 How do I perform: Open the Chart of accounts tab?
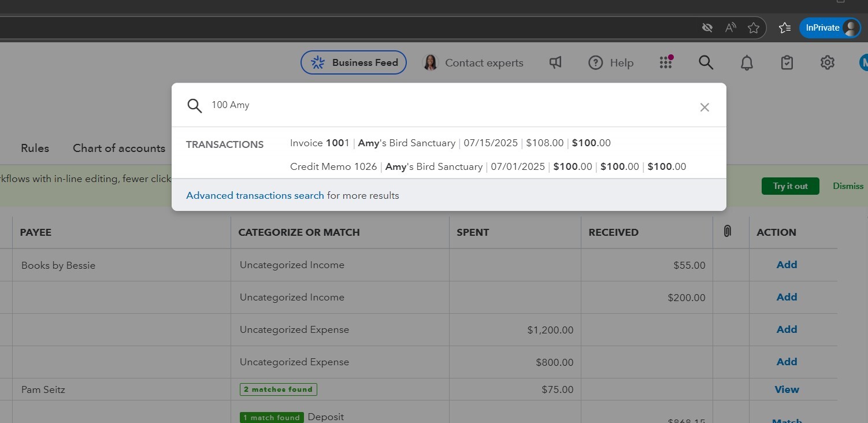click(119, 148)
